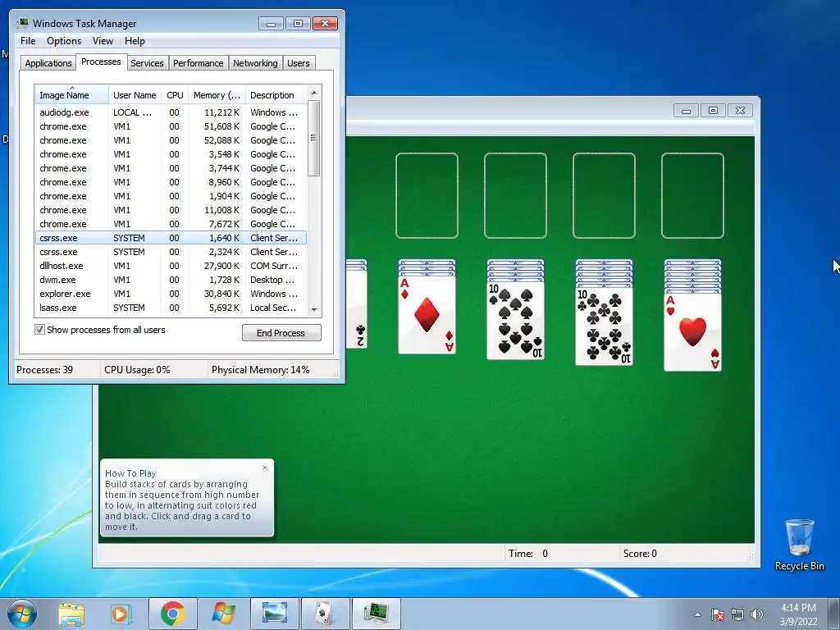Select the Recycle Bin desktop icon

click(799, 545)
